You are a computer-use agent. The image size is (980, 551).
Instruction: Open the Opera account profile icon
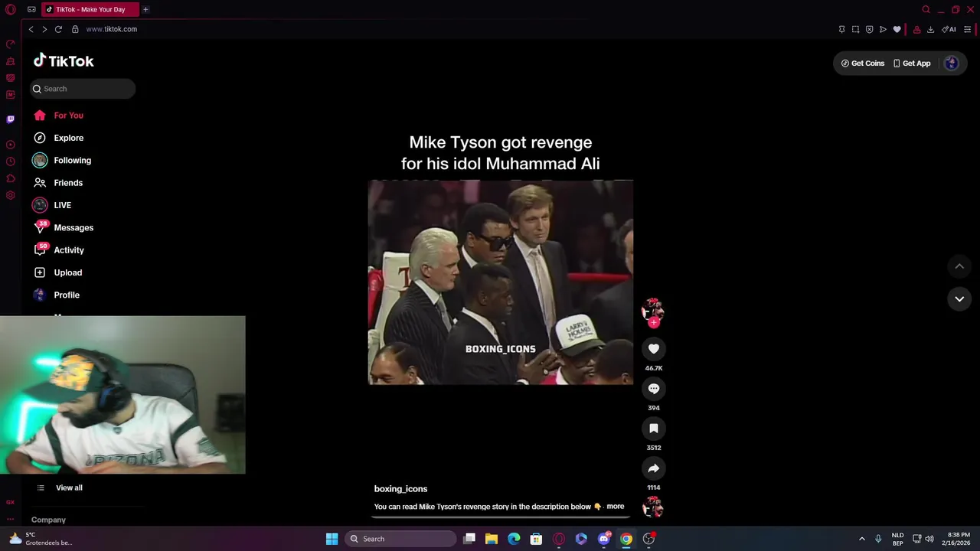tap(917, 30)
